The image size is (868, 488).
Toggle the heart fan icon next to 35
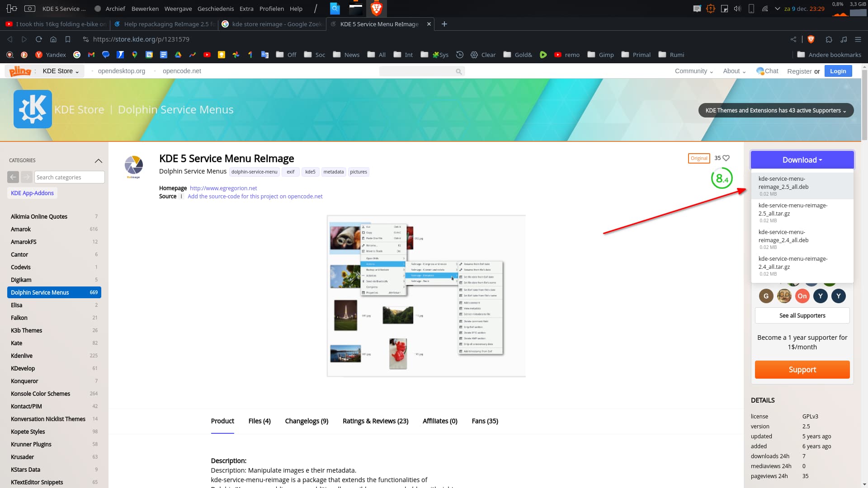(726, 158)
